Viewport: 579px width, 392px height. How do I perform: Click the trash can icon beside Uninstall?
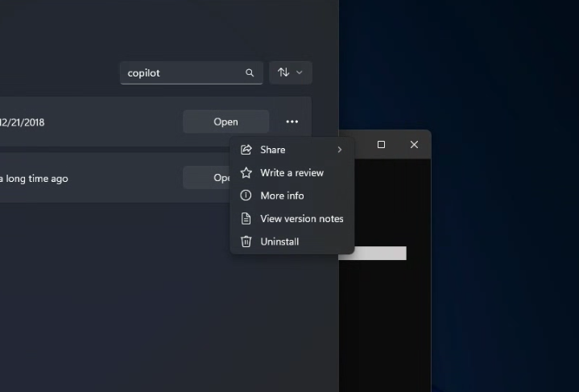pos(246,241)
